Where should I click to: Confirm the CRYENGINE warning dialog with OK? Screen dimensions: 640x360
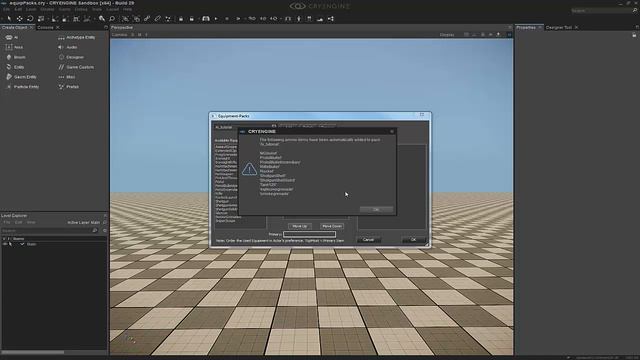pos(376,209)
